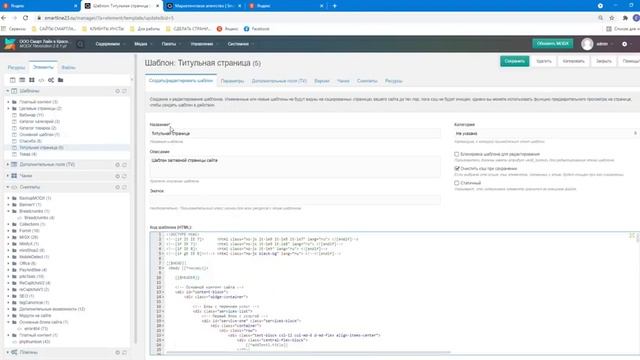The image size is (640, 360).
Task: Switch to the Ресурсы tab in the left panel
Action: 16,67
